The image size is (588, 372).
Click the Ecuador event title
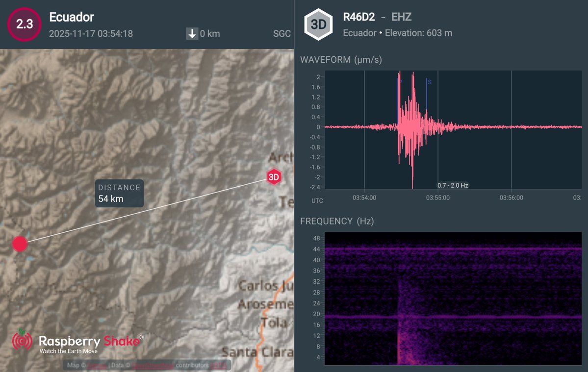tap(71, 17)
